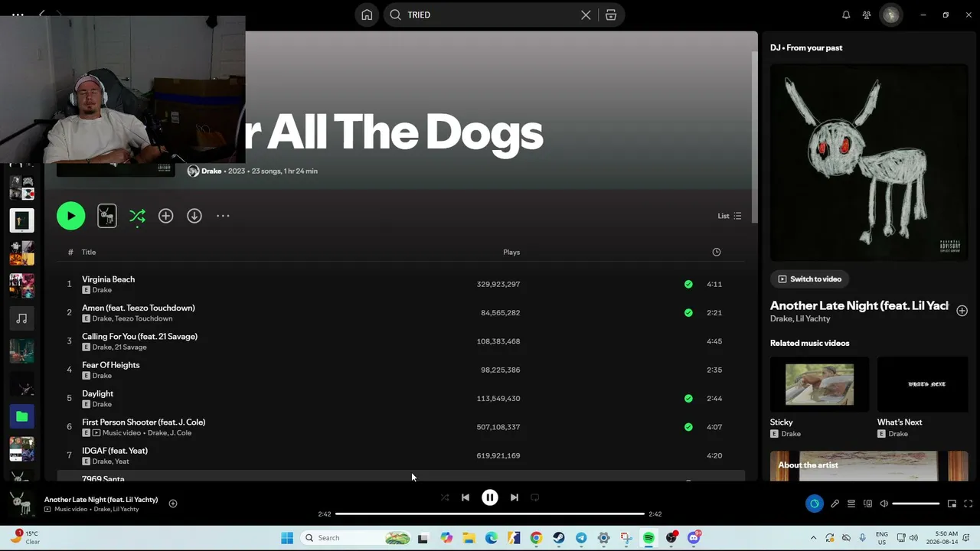This screenshot has width=980, height=551.
Task: Open the miniplayer
Action: tap(952, 504)
